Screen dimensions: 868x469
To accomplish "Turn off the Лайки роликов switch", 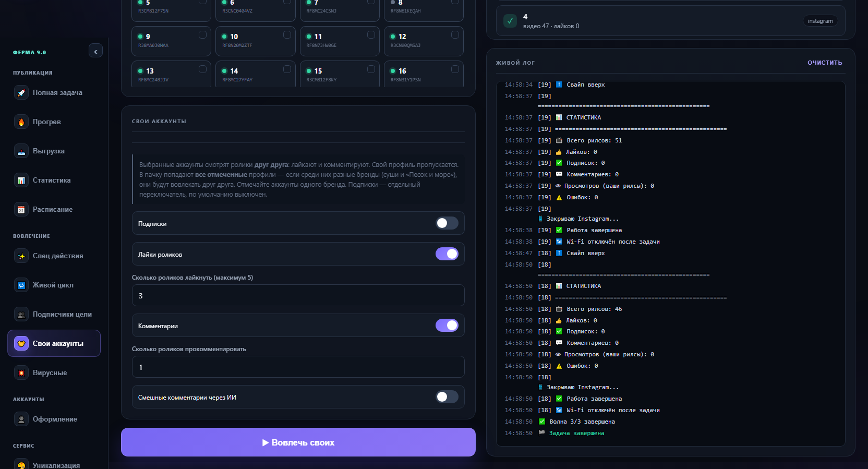I will [447, 254].
